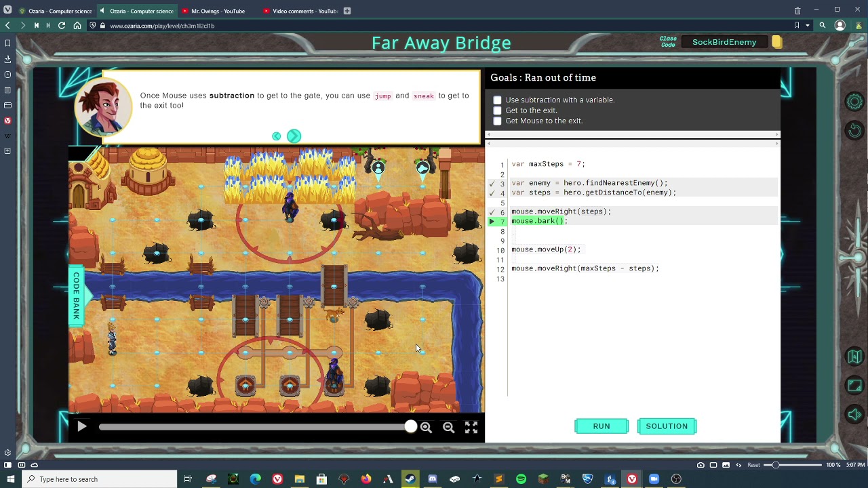Click code line 'var maxSteps = 7;'

548,164
